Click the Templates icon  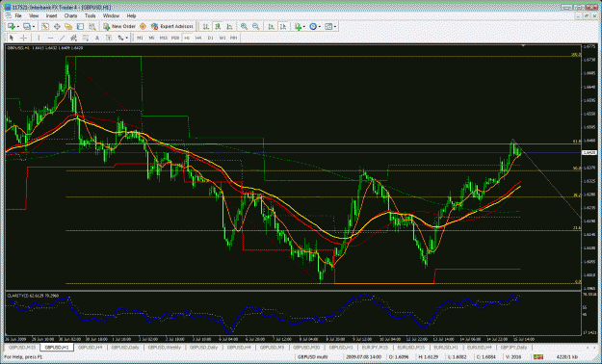(328, 27)
